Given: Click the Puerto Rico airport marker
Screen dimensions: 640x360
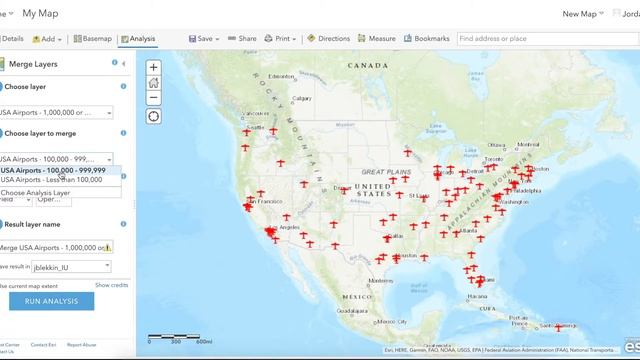Looking at the screenshot, I should pos(558,327).
